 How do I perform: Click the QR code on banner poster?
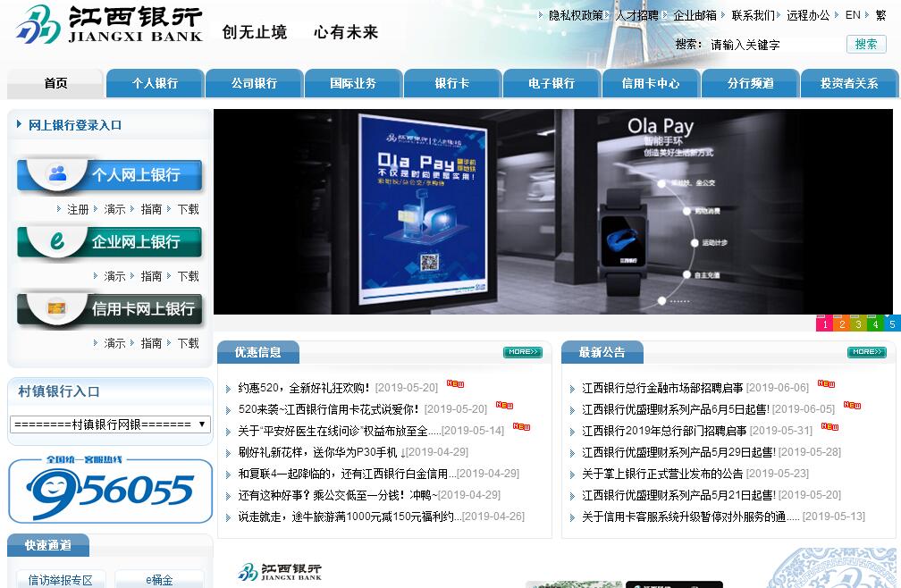click(x=430, y=263)
